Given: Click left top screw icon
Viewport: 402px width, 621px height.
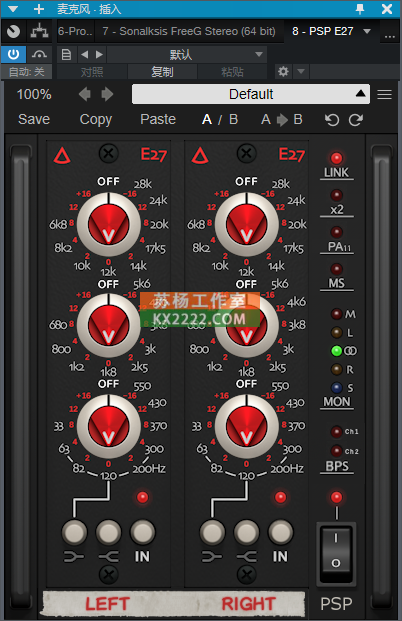Looking at the screenshot, I should click(109, 153).
